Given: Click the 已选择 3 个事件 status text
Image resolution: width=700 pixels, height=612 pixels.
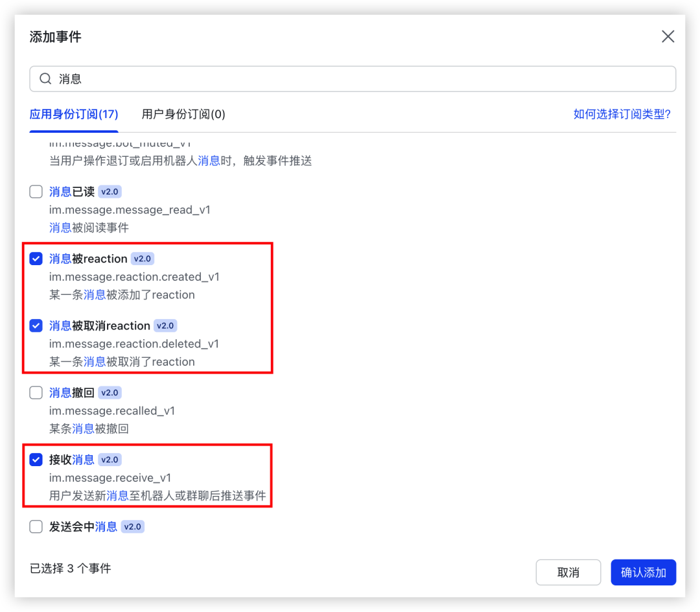Looking at the screenshot, I should pyautogui.click(x=71, y=569).
